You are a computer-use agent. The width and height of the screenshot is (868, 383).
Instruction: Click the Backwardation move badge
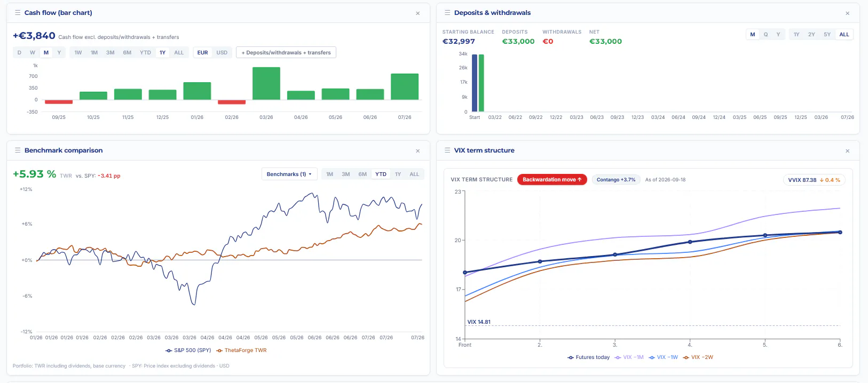552,180
